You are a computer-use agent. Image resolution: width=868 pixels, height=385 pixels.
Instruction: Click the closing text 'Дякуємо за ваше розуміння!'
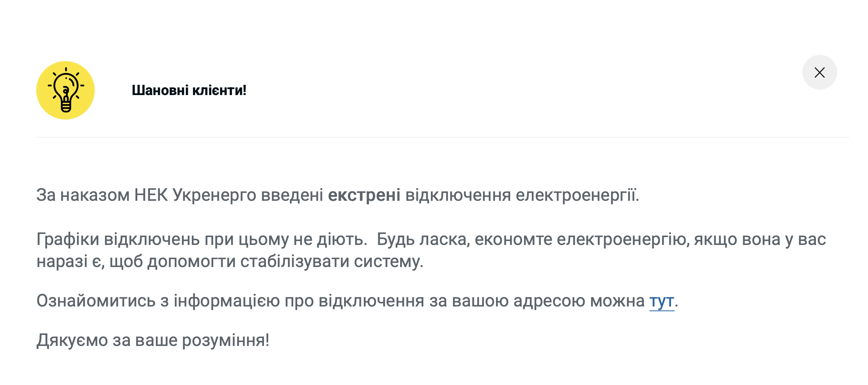153,340
